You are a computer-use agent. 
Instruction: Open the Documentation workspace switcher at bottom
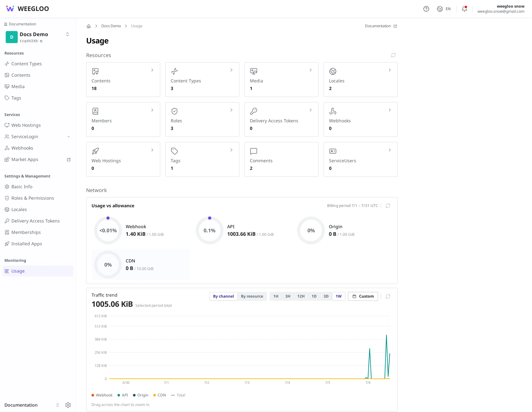tap(57, 405)
